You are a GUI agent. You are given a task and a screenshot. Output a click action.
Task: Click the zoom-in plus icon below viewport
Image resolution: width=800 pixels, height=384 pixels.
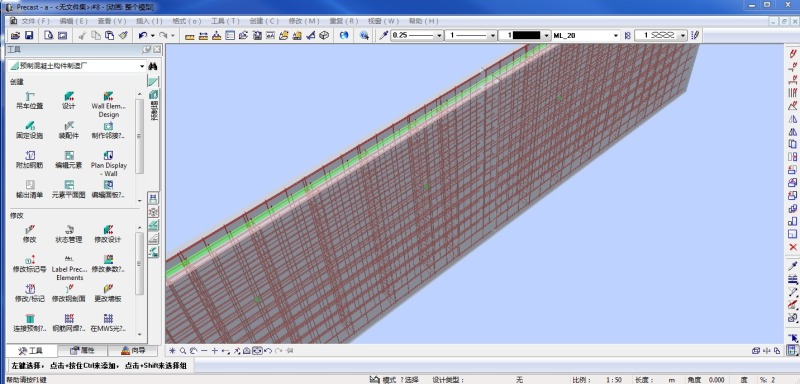215,351
